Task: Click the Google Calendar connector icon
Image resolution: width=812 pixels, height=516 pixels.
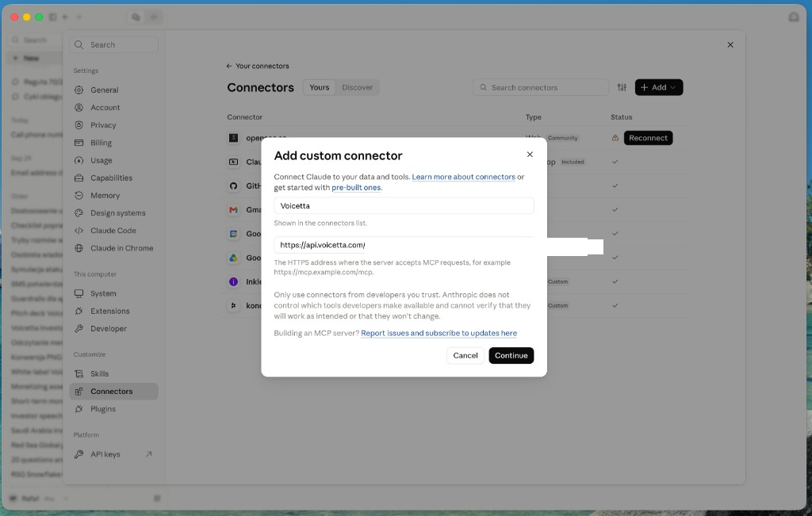Action: 234,234
